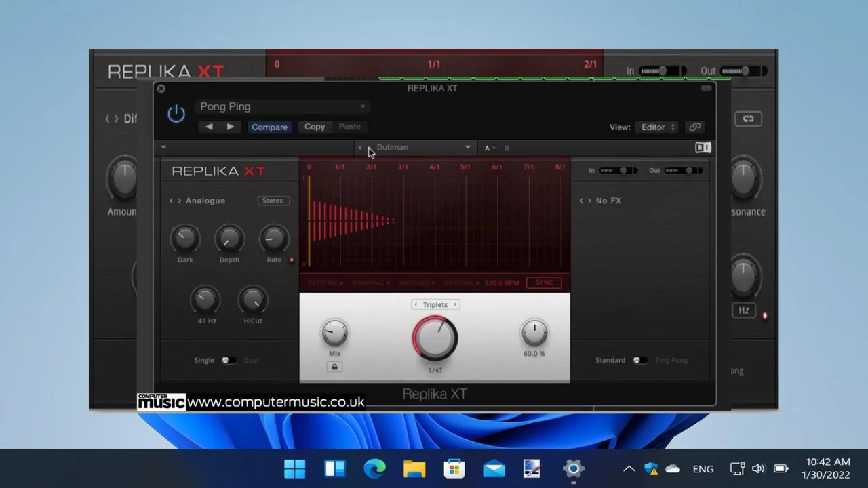This screenshot has height=488, width=868.
Task: Open the small triangle menu left of preset bar
Action: click(x=163, y=147)
